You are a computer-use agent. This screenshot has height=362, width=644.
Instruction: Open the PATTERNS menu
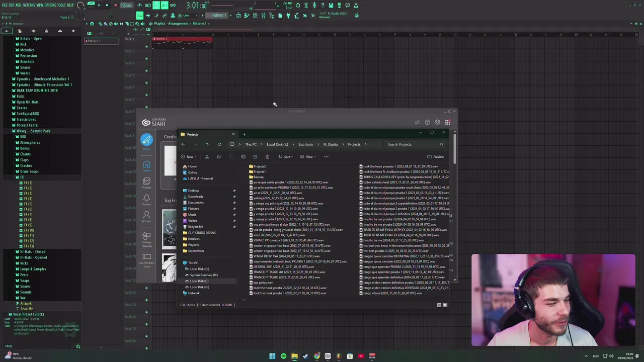pos(29,5)
